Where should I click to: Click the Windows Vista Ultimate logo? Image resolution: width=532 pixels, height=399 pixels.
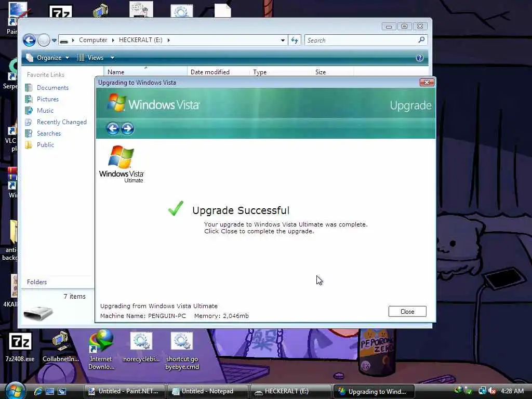tap(122, 164)
